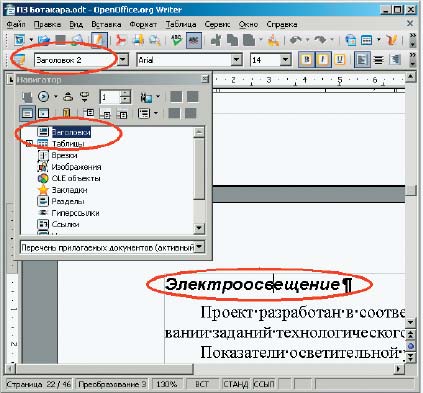Image resolution: width=423 pixels, height=393 pixels.
Task: Open the Справка menu
Action: tap(282, 24)
